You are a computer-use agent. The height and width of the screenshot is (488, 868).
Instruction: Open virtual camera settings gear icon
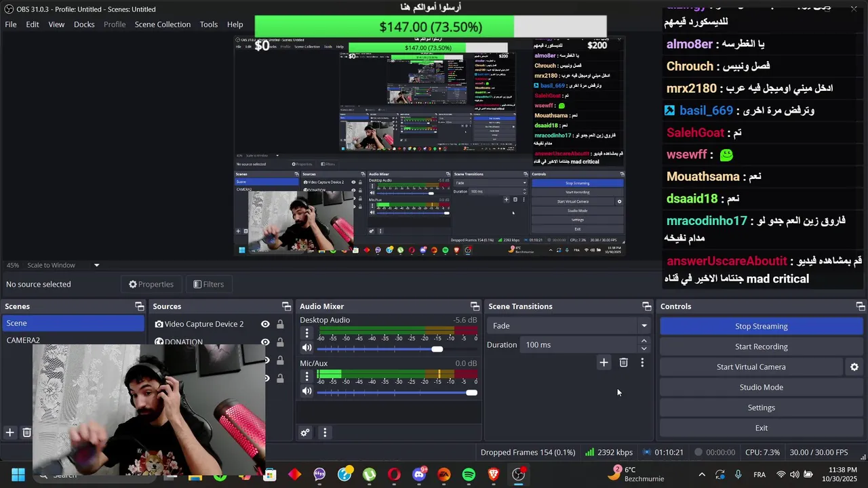pos(854,367)
